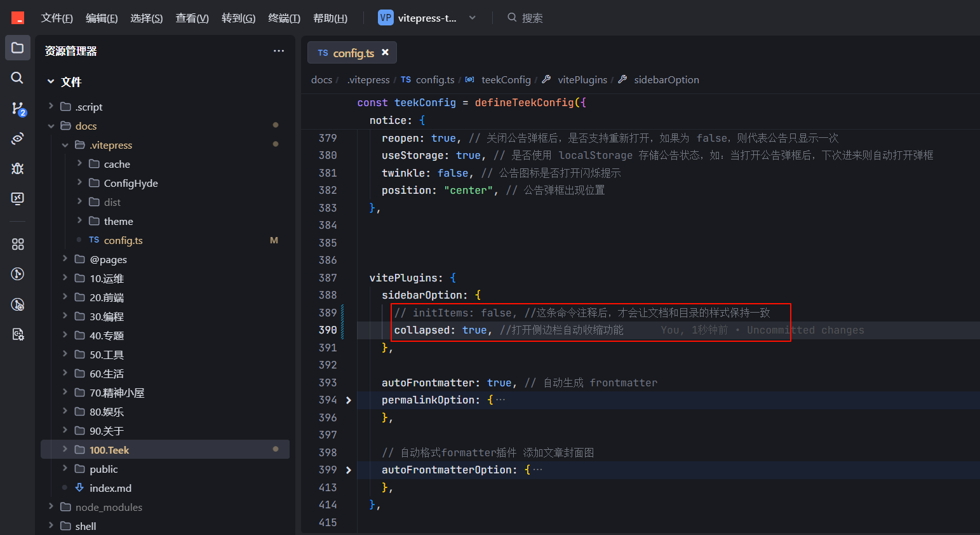
Task: Open the 帮助(H) menu
Action: click(x=330, y=18)
